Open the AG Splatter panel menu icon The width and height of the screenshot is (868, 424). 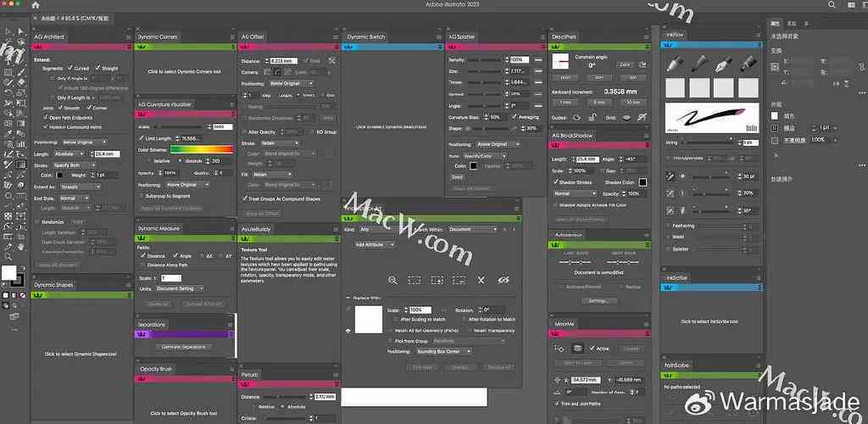tap(542, 37)
